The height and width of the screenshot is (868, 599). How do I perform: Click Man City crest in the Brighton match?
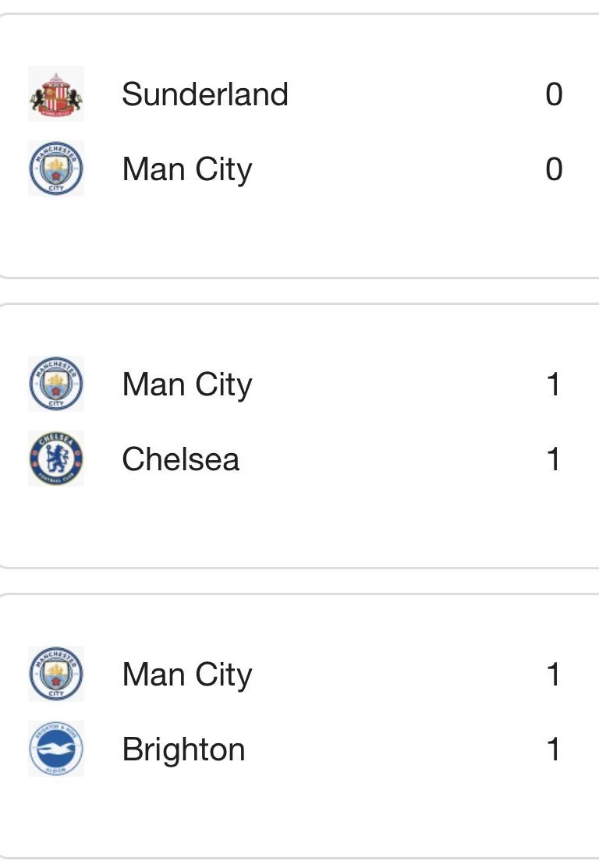pyautogui.click(x=56, y=675)
